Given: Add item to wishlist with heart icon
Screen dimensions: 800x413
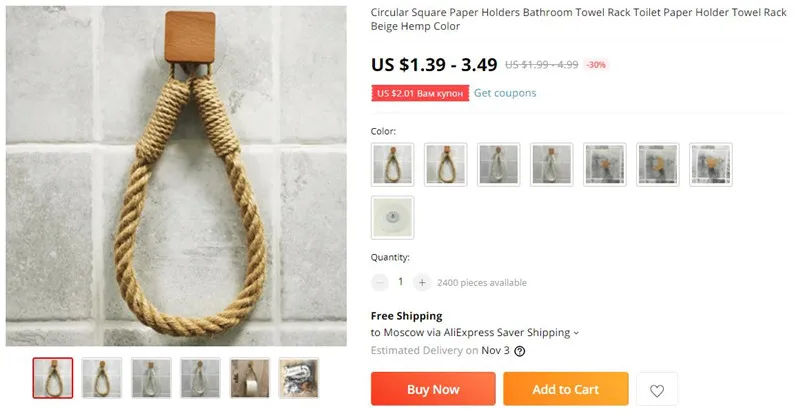Looking at the screenshot, I should pyautogui.click(x=657, y=390).
